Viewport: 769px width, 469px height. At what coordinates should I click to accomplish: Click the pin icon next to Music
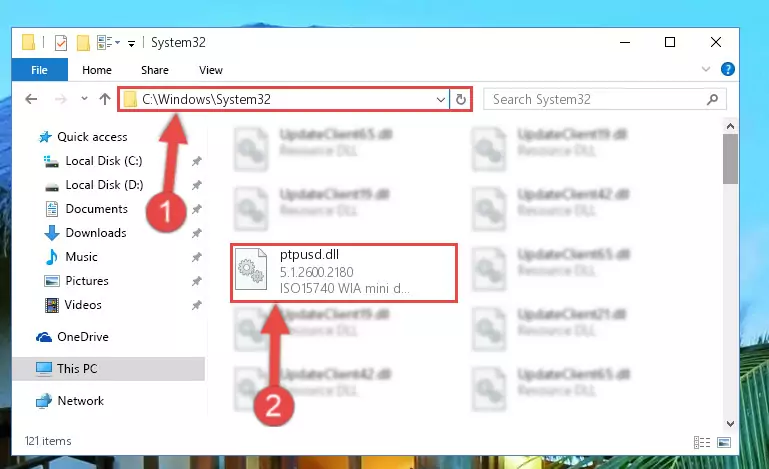click(197, 257)
